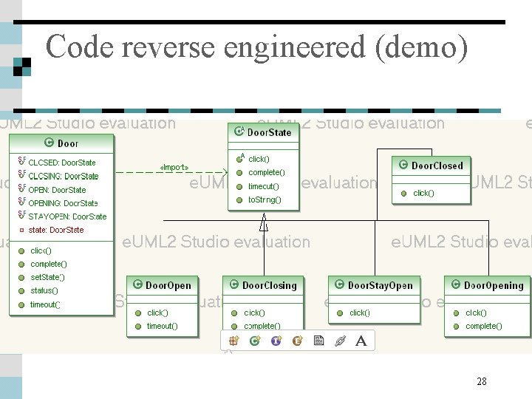Select complete() method in DoorOpening
This screenshot has width=532, height=399.
click(478, 326)
